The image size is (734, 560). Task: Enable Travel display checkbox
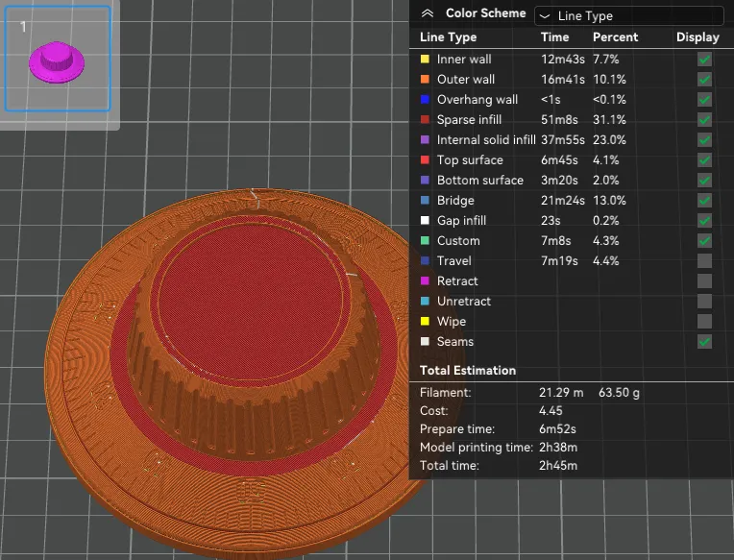[704, 260]
